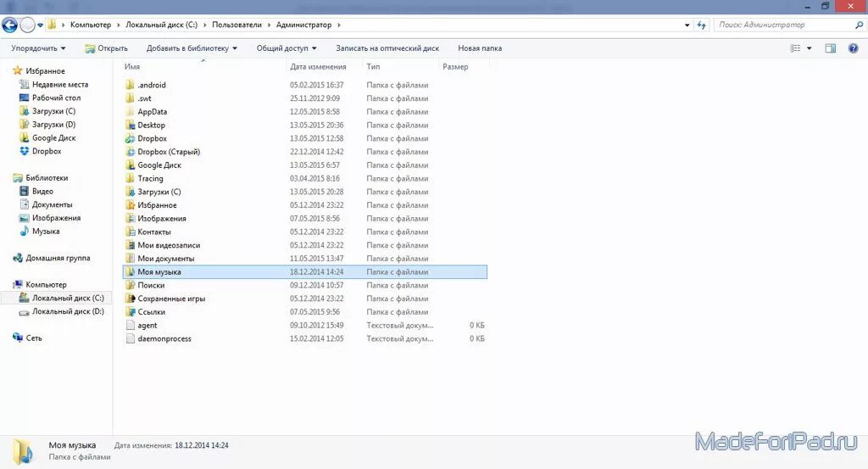Screen dimensions: 868x469
Task: Click Записать на оптический диск
Action: tap(387, 48)
